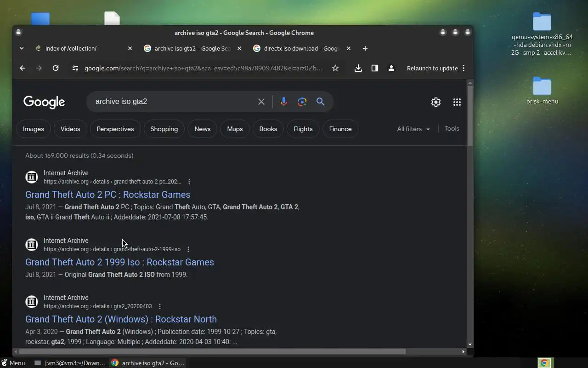Viewport: 588px width, 368px height.
Task: Filter results by Flights
Action: pyautogui.click(x=303, y=129)
